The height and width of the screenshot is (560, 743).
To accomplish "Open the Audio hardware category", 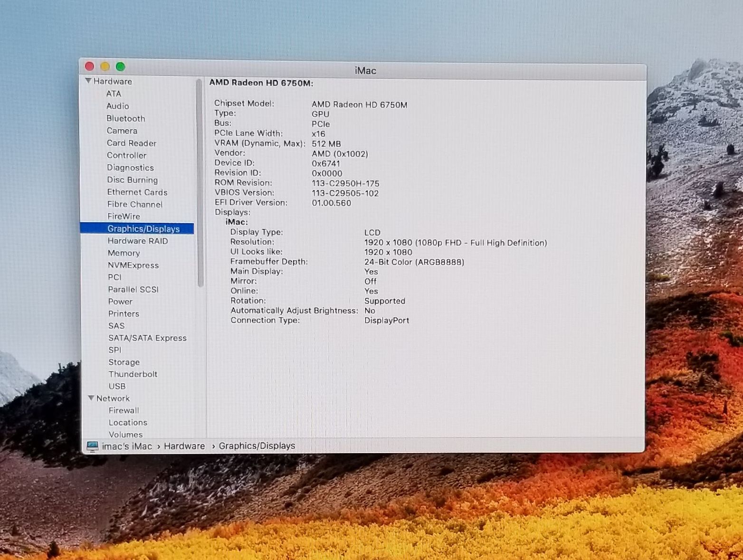I will 117,106.
